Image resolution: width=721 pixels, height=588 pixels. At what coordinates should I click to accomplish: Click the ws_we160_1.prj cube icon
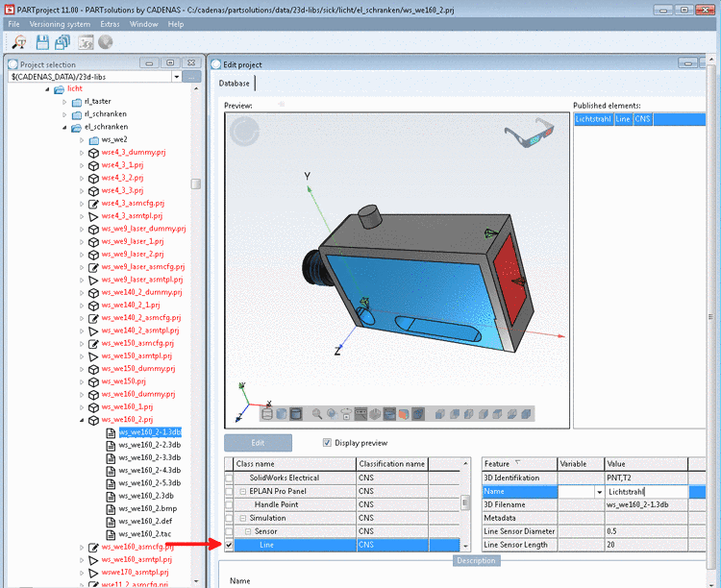(x=93, y=407)
